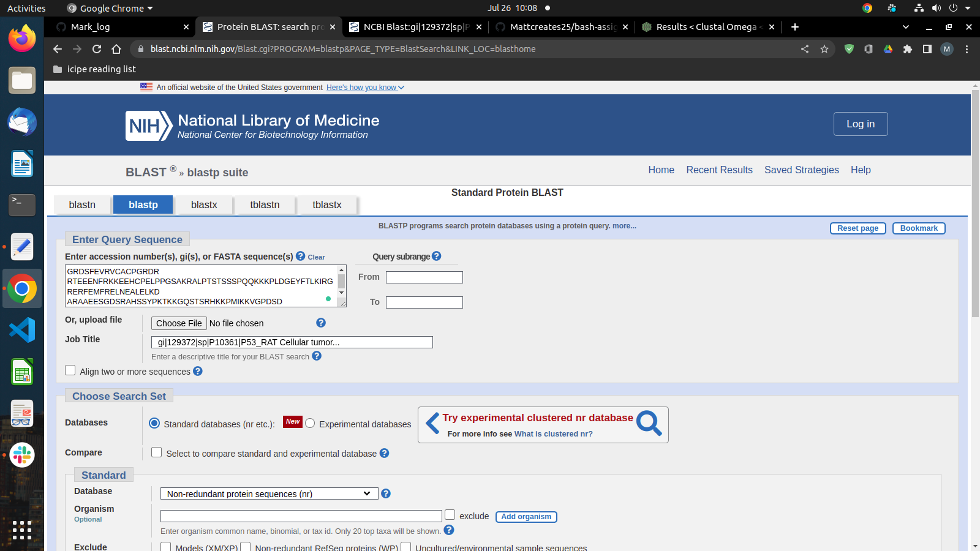Click help icon beside query sequence label
The image size is (980, 551).
(300, 256)
